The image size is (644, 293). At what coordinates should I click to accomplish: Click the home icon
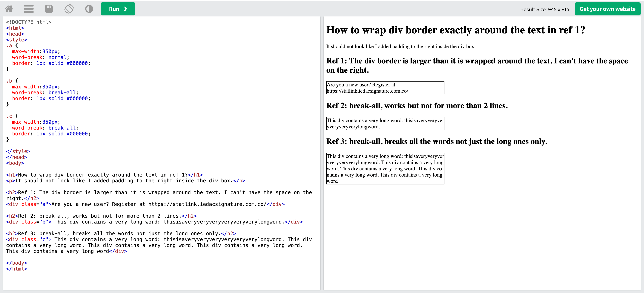pyautogui.click(x=9, y=9)
